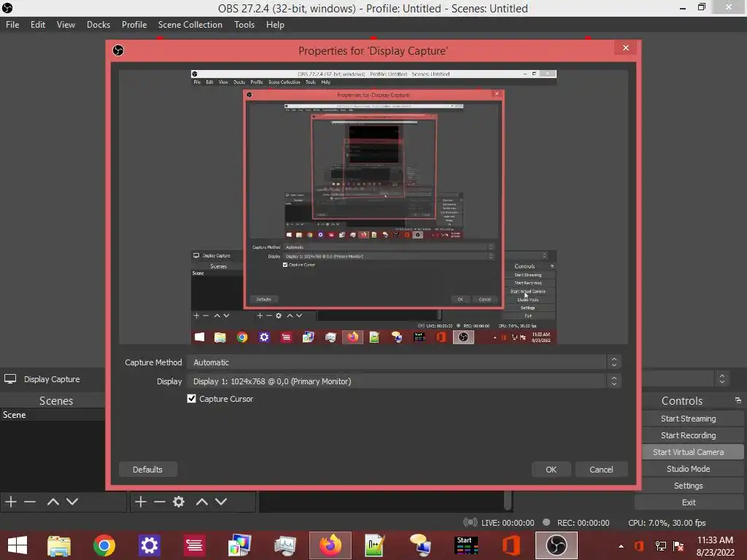Click the Defaults button
This screenshot has width=747, height=560.
tap(147, 470)
